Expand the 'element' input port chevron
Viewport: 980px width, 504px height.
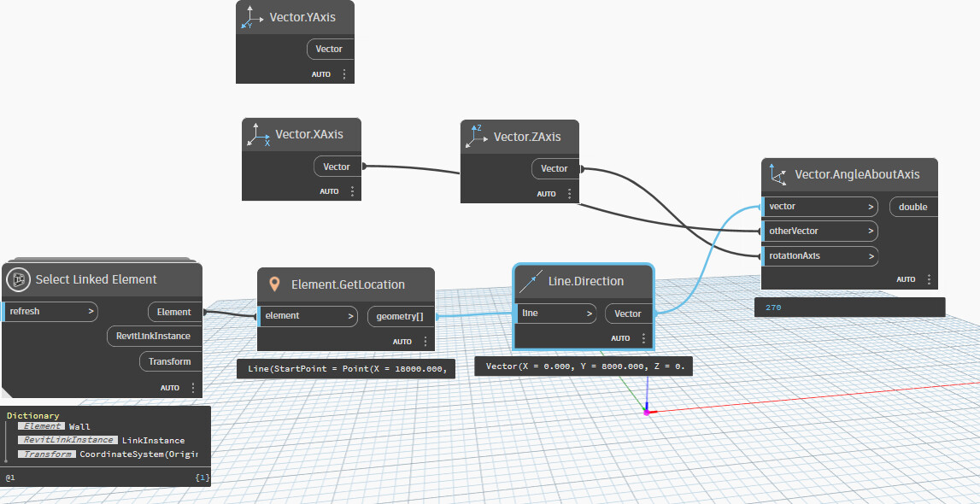pos(350,316)
